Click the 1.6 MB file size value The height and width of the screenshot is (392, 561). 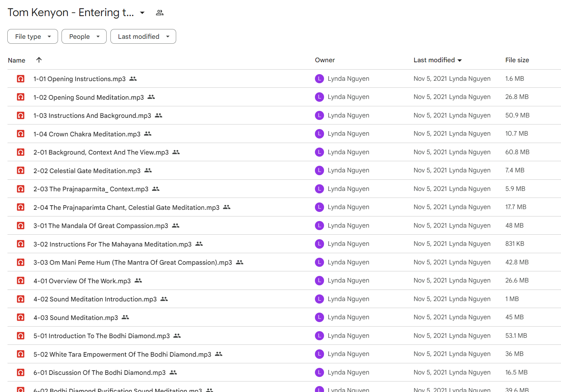point(515,79)
